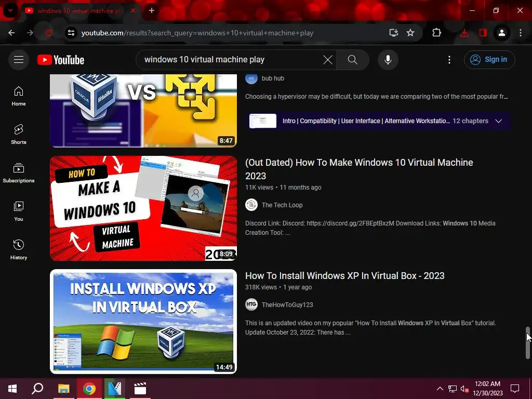
Task: Click 'Discord Link' video description text
Action: (x=370, y=228)
